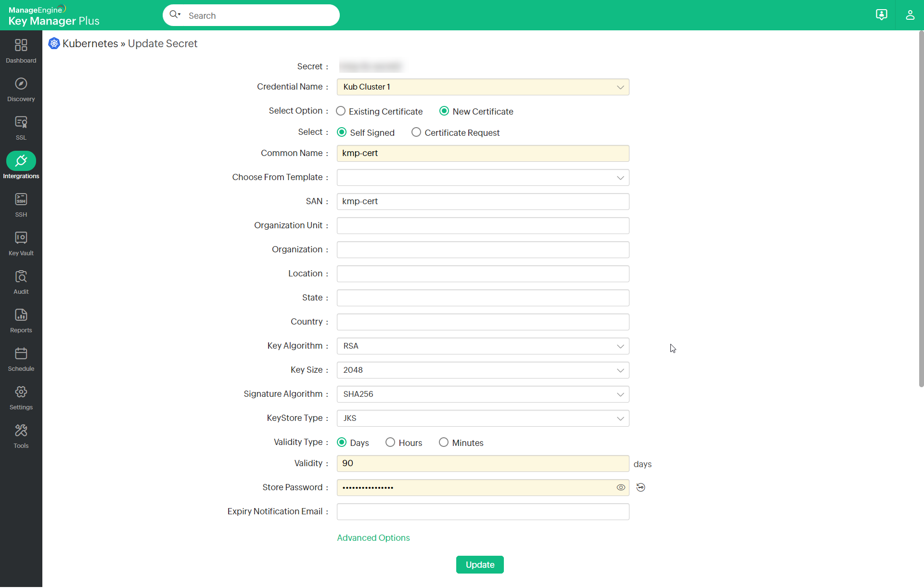Select the Existing Certificate radio button
The height and width of the screenshot is (588, 924).
tap(341, 111)
